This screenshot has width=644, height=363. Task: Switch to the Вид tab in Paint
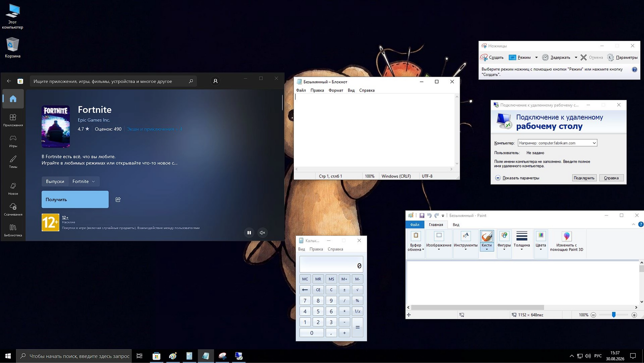pyautogui.click(x=456, y=225)
